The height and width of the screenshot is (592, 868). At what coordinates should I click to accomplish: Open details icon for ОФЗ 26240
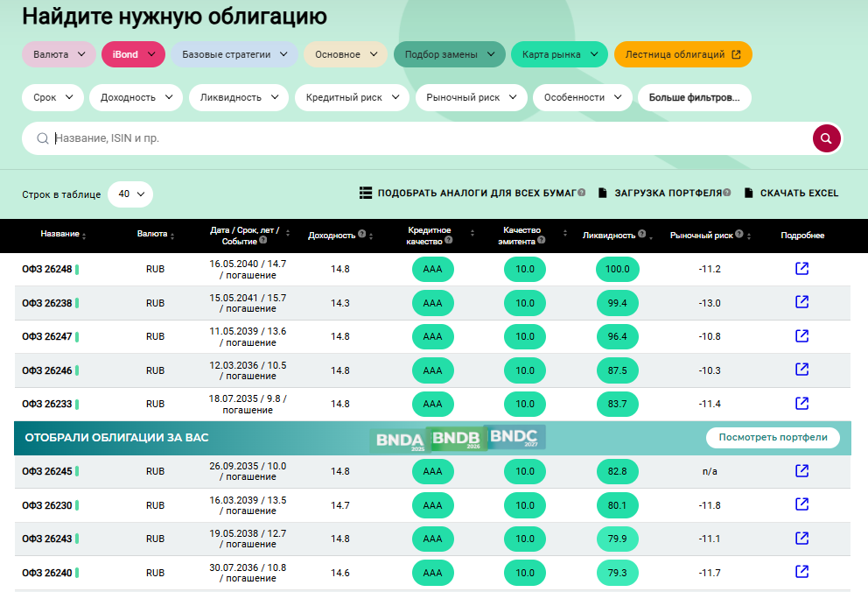point(801,572)
